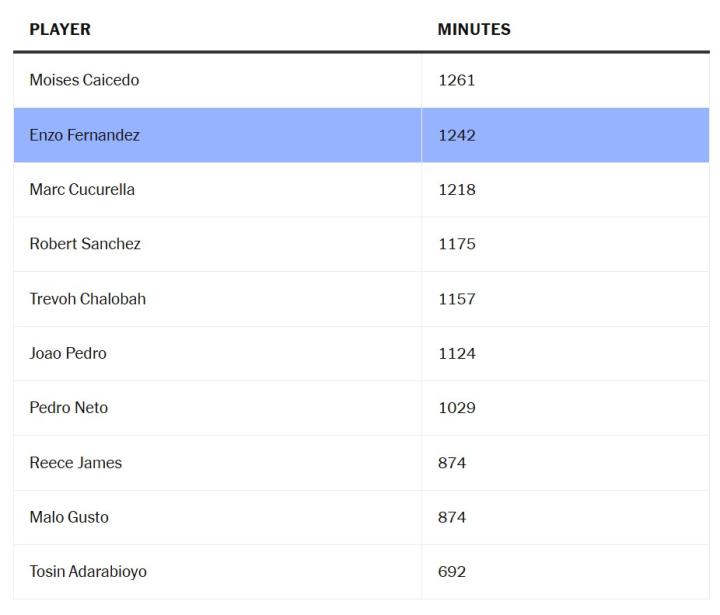
Task: Click the PLAYER column header
Action: tap(60, 30)
